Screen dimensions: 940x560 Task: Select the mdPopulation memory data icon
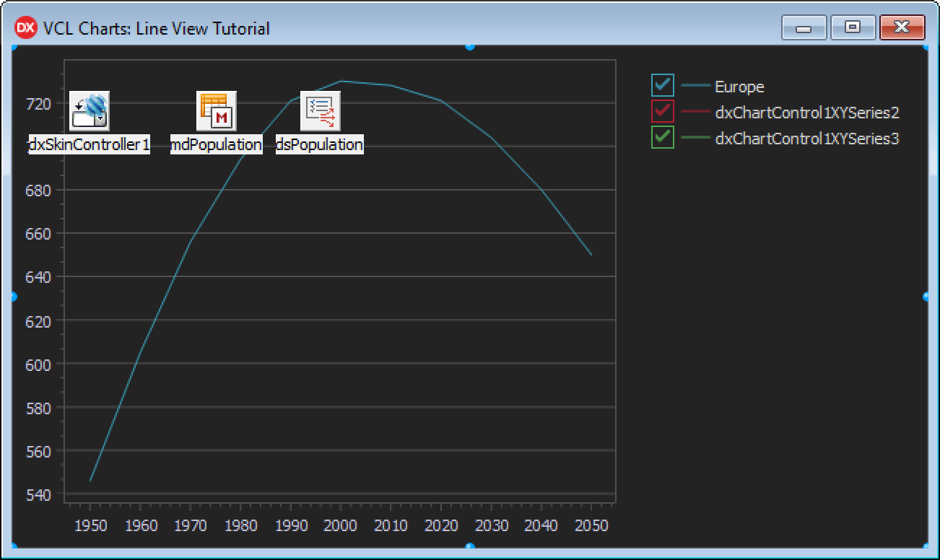coord(216,110)
